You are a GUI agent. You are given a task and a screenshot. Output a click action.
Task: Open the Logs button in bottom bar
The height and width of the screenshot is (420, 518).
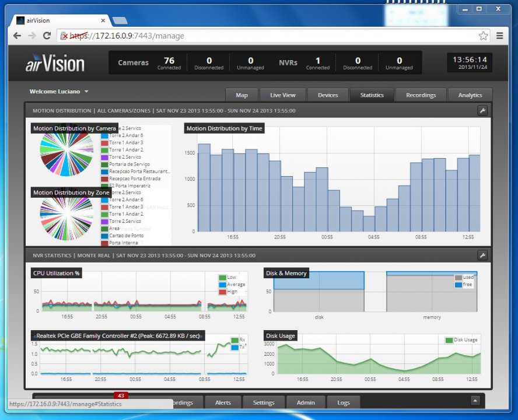click(344, 402)
